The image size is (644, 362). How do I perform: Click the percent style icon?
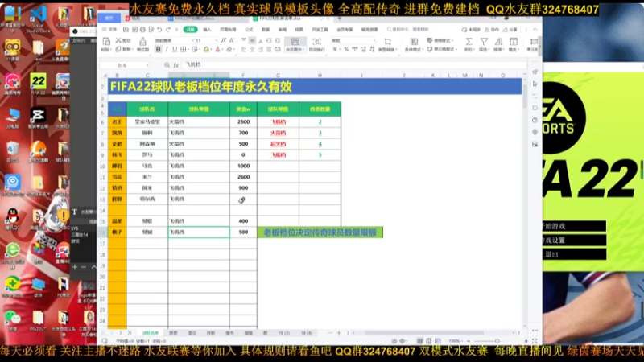click(x=346, y=49)
